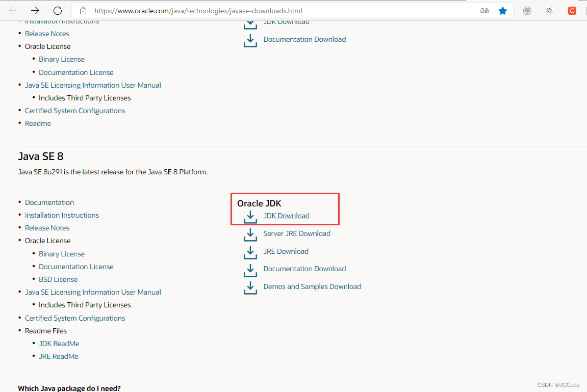Click the Java SE 8 section heading
587x392 pixels.
tap(41, 156)
